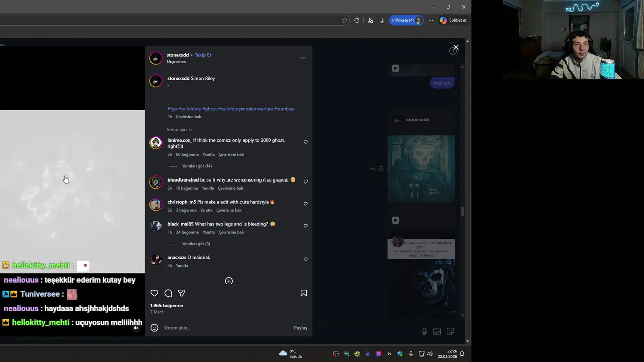Open '1.965 beğenme' likes list
Image resolution: width=644 pixels, height=362 pixels.
167,305
